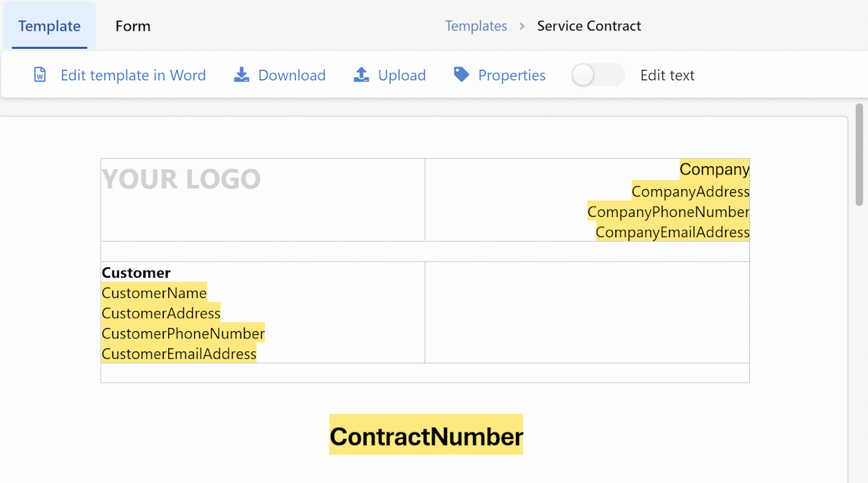Click the Service Contract breadcrumb title
The height and width of the screenshot is (483, 868).
589,26
